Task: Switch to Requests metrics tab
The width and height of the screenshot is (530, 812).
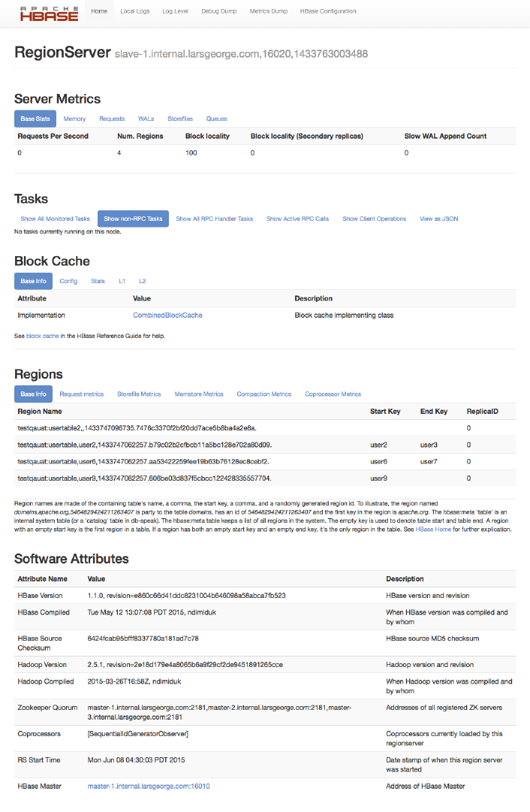Action: pyautogui.click(x=112, y=119)
